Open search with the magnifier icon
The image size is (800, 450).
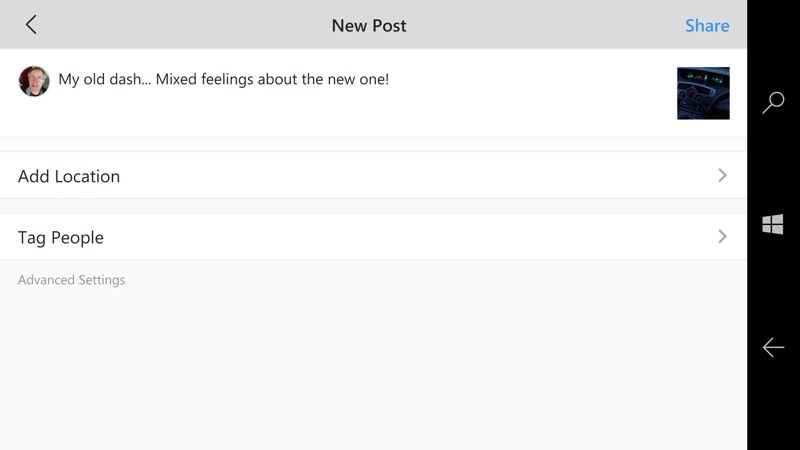tap(773, 103)
